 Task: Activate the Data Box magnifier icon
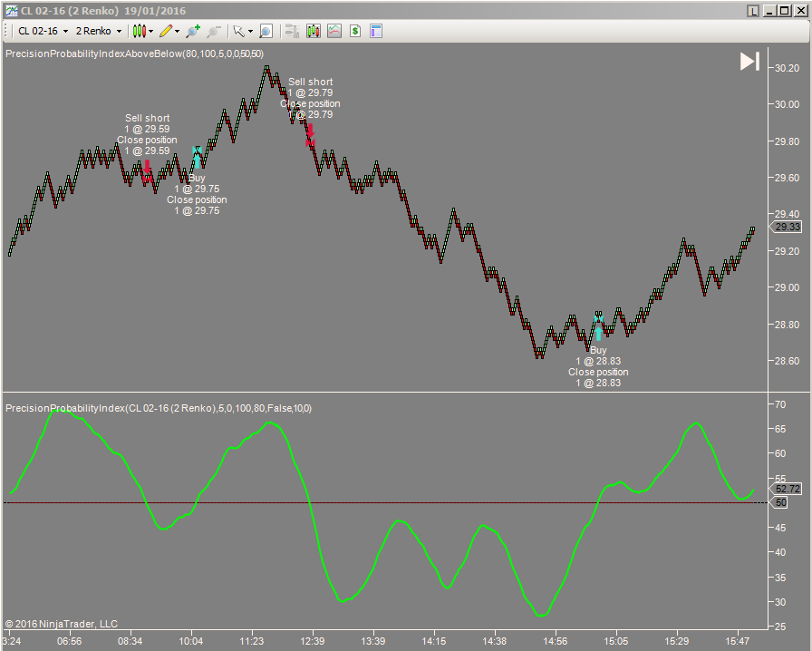265,30
